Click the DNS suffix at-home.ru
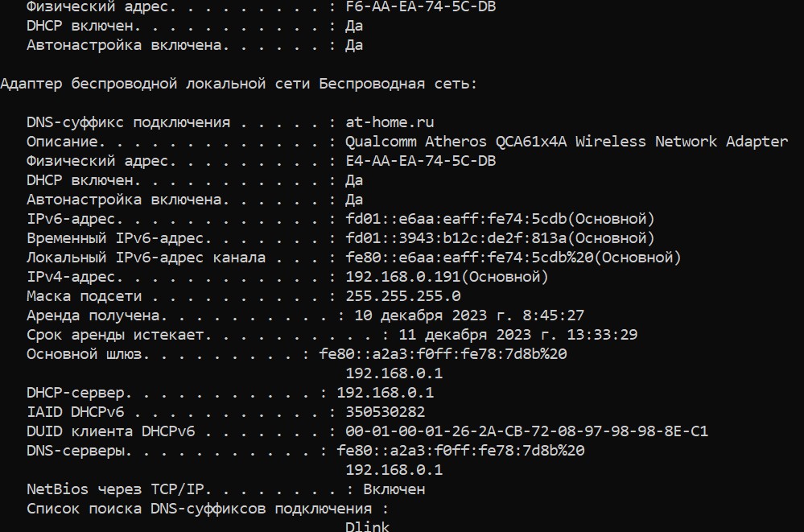The width and height of the screenshot is (804, 532). [390, 122]
